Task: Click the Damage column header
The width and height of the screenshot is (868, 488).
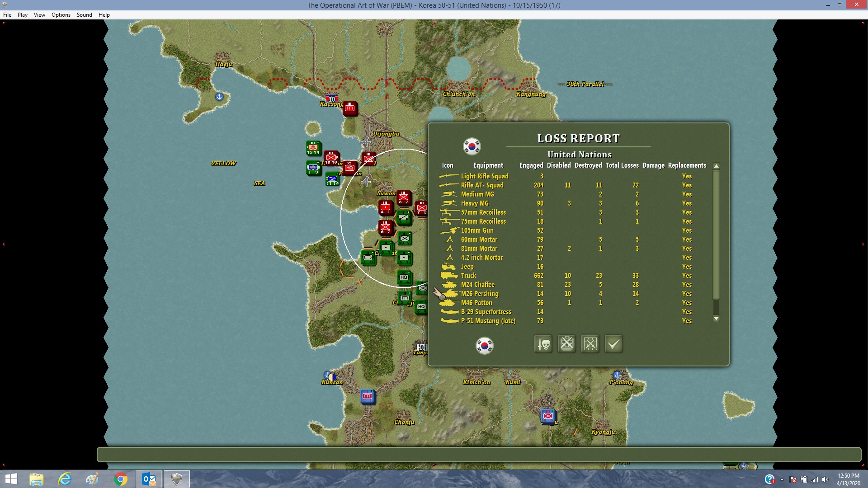Action: point(653,165)
